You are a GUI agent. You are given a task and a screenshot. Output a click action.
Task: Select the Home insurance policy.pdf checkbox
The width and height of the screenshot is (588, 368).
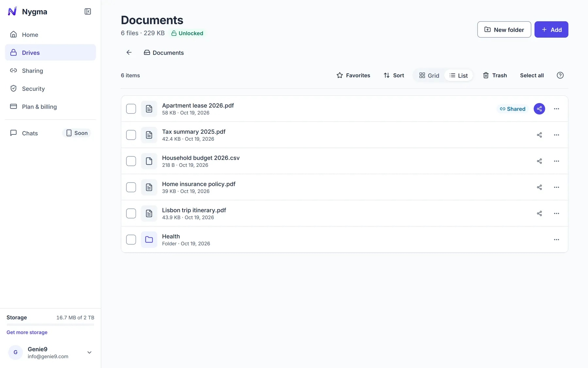coord(131,187)
